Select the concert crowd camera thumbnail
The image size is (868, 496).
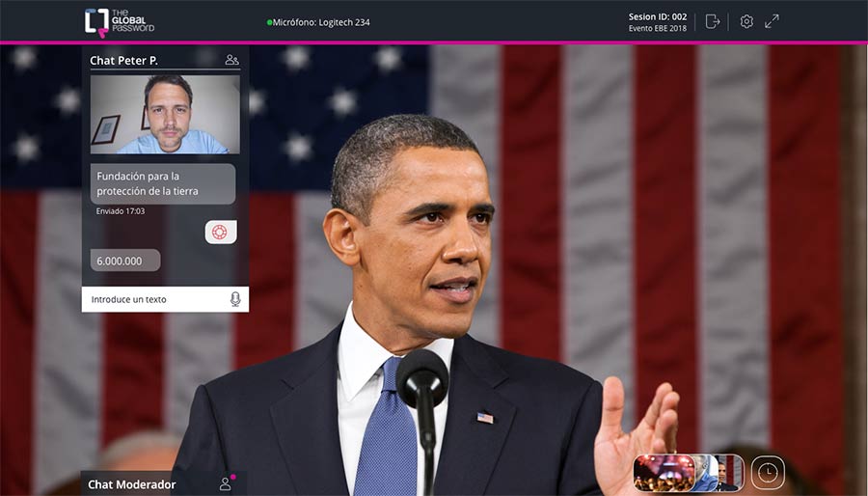(x=664, y=473)
